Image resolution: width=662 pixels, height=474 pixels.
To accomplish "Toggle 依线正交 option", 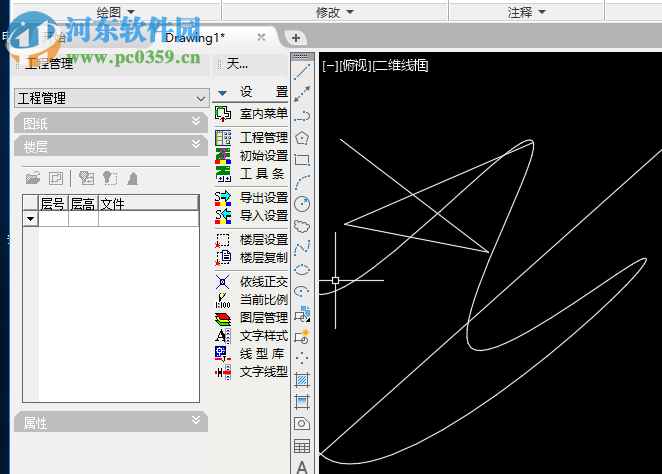I will [x=251, y=282].
